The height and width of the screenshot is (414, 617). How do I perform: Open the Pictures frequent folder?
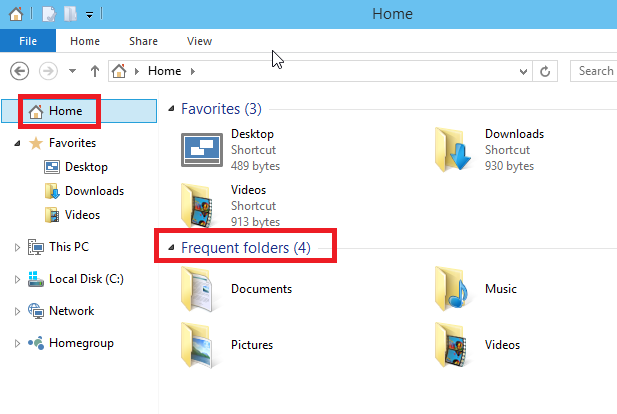click(x=227, y=345)
